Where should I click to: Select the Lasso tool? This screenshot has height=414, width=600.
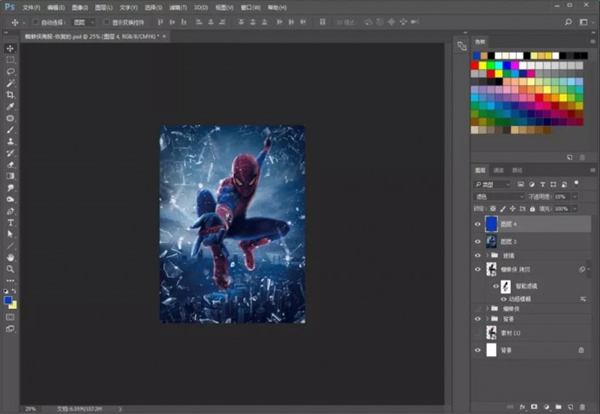10,72
